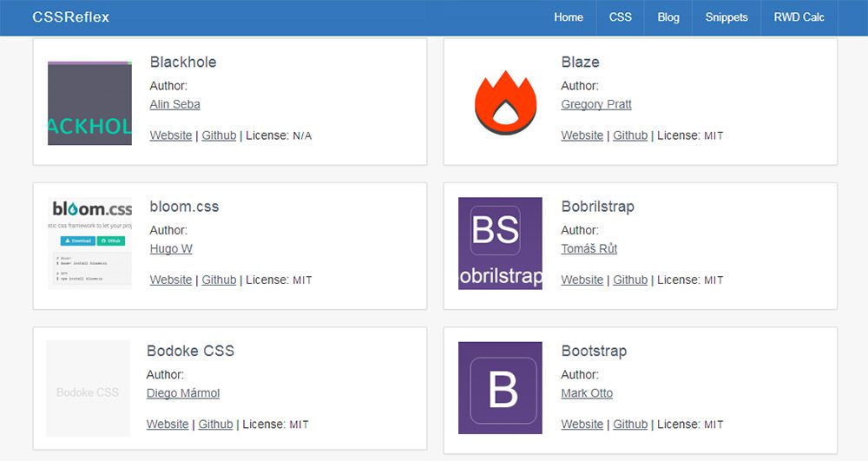This screenshot has width=868, height=461.
Task: Open author Alin Seba's link
Action: click(x=175, y=104)
